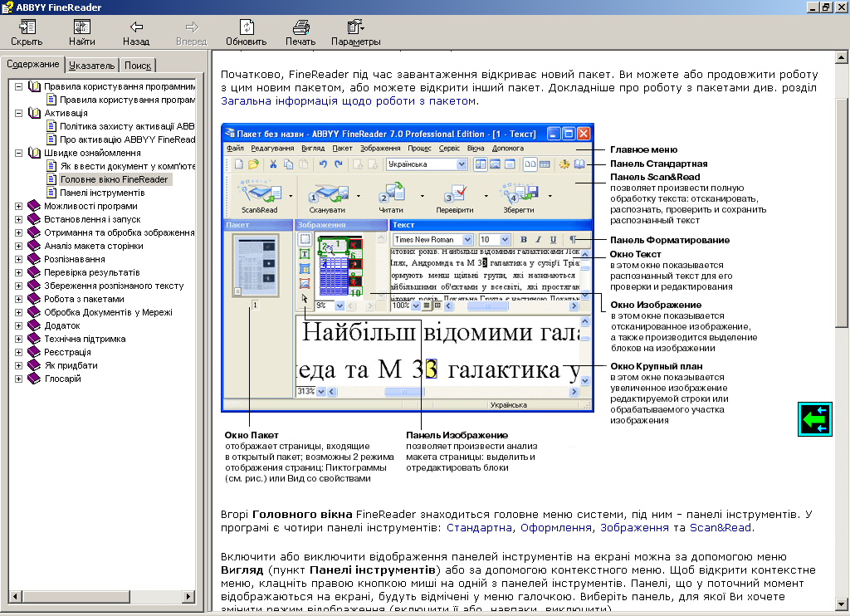850x616 pixels.
Task: Click the book icon beside Перевірка результатів
Action: pyautogui.click(x=34, y=272)
